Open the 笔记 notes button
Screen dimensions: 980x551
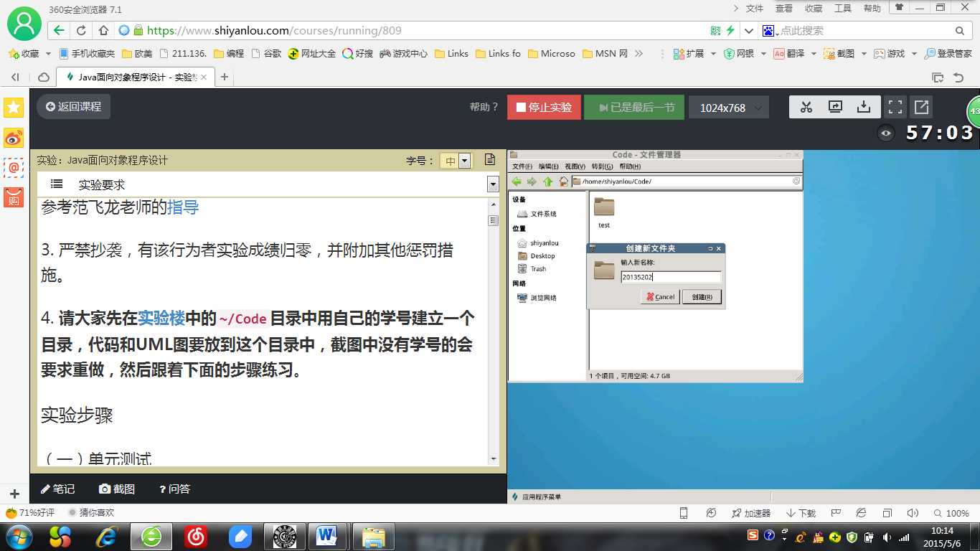(57, 489)
